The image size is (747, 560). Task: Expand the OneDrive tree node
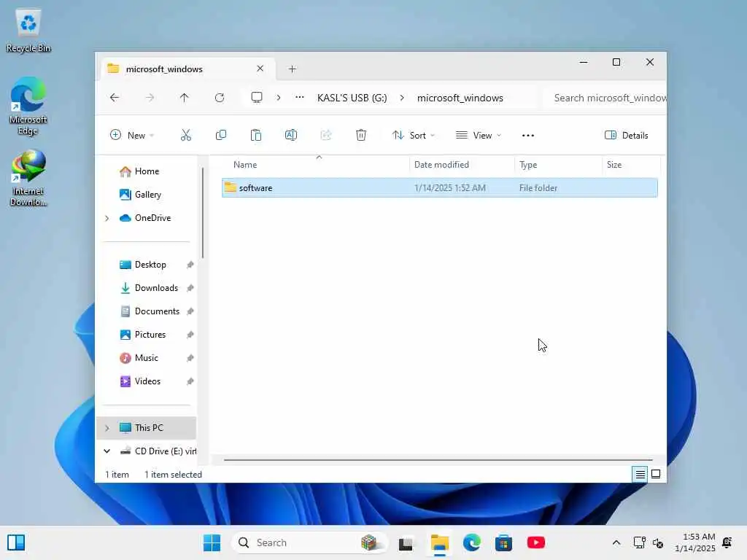point(107,218)
